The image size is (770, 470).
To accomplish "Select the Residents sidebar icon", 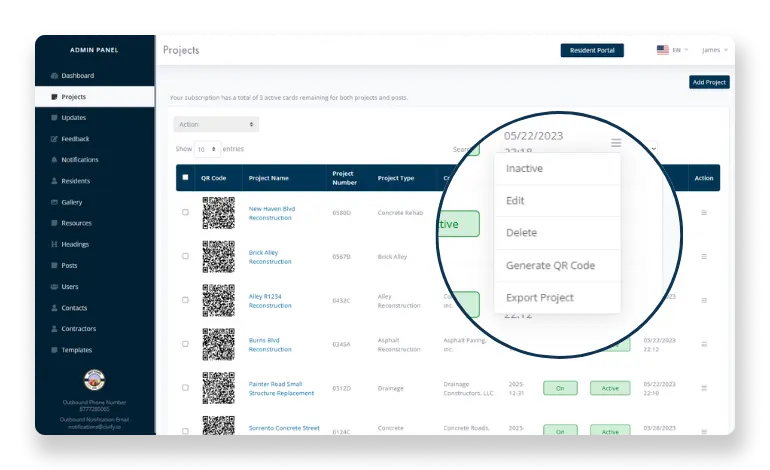I will point(54,181).
